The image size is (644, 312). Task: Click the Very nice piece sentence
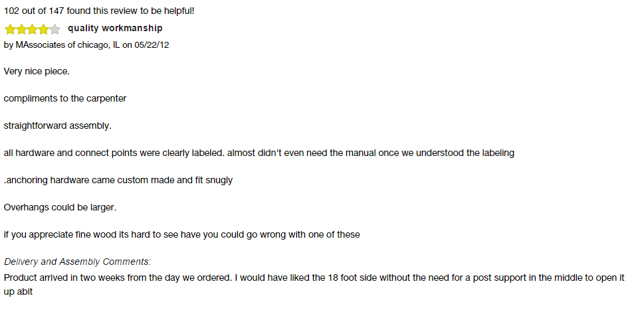tap(37, 71)
